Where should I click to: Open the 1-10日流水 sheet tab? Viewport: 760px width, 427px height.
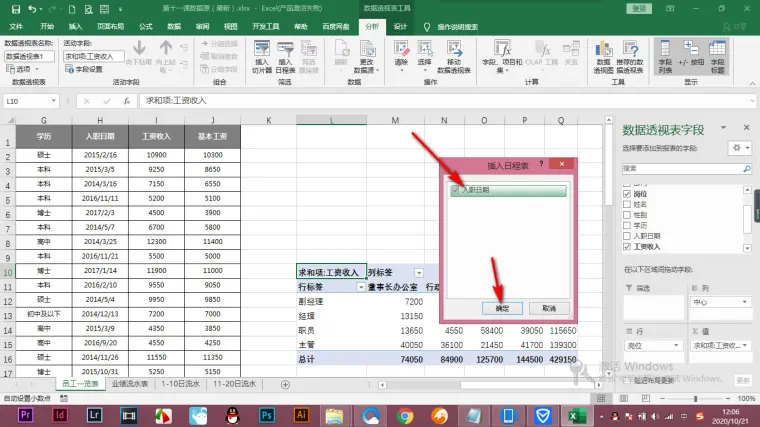coord(180,384)
